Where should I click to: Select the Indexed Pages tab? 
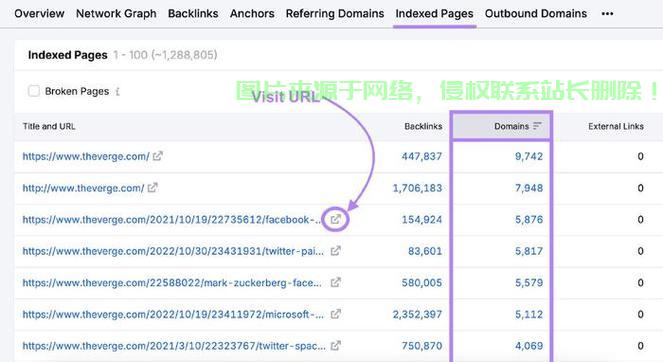click(434, 14)
